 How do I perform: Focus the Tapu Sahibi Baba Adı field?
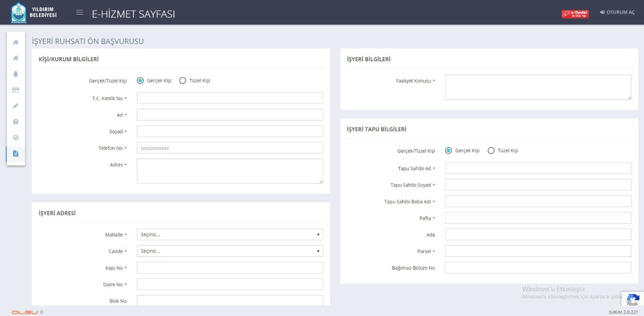click(538, 201)
